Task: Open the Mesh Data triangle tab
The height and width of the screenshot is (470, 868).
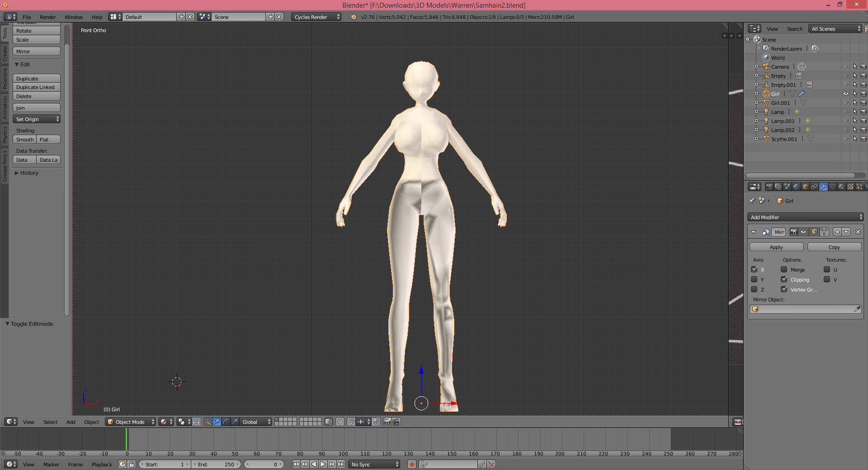Action: pos(832,187)
